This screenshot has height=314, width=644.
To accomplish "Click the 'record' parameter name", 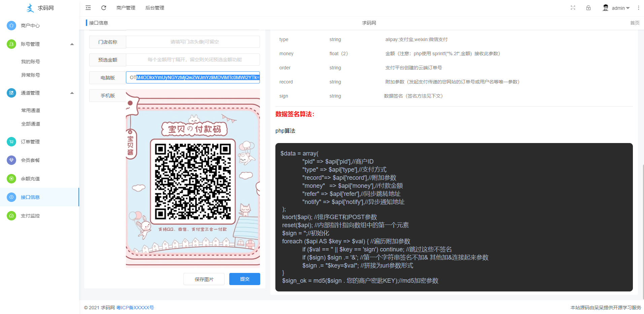I will [x=286, y=82].
